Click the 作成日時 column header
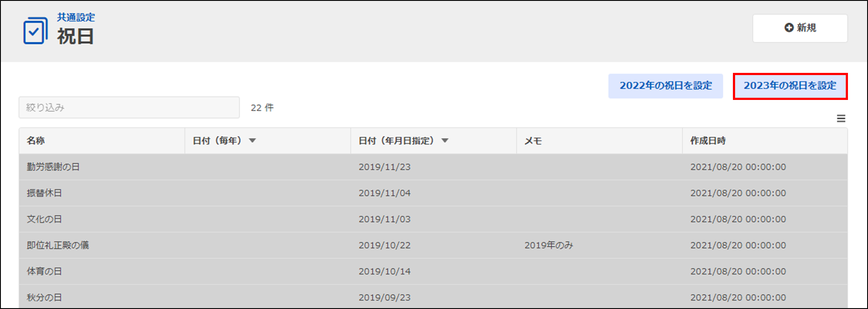The image size is (868, 309). pyautogui.click(x=708, y=141)
